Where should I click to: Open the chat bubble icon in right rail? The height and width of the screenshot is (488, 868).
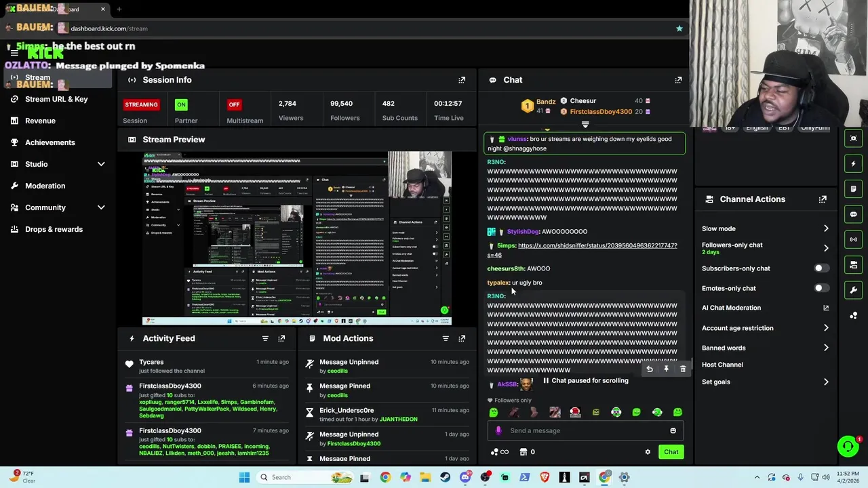pos(854,214)
